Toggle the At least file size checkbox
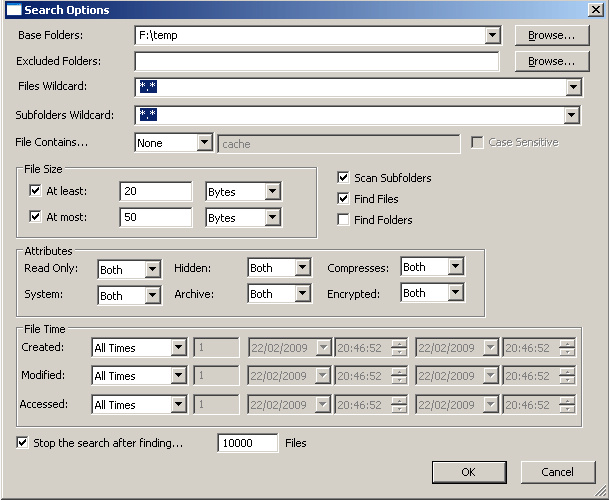 (x=35, y=191)
